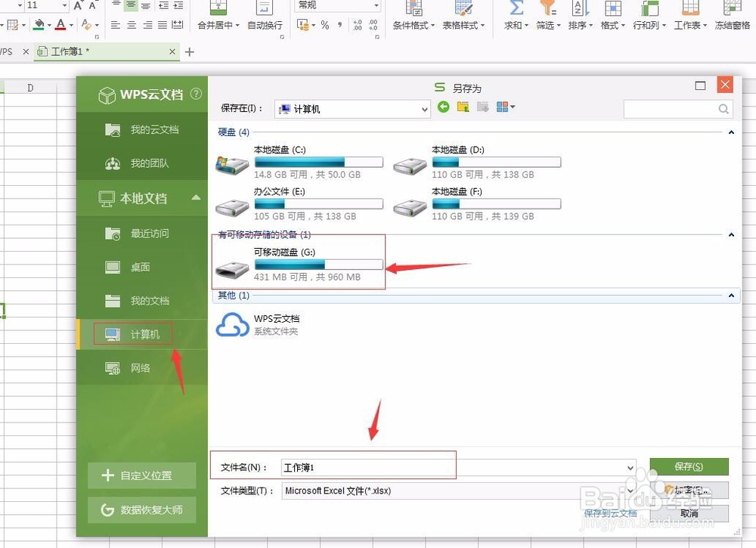Viewport: 756px width, 548px height.
Task: Collapse the removable storage devices group
Action: [x=731, y=235]
